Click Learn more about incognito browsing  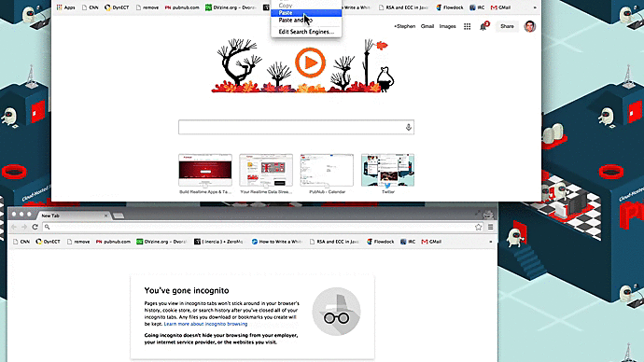pyautogui.click(x=205, y=324)
